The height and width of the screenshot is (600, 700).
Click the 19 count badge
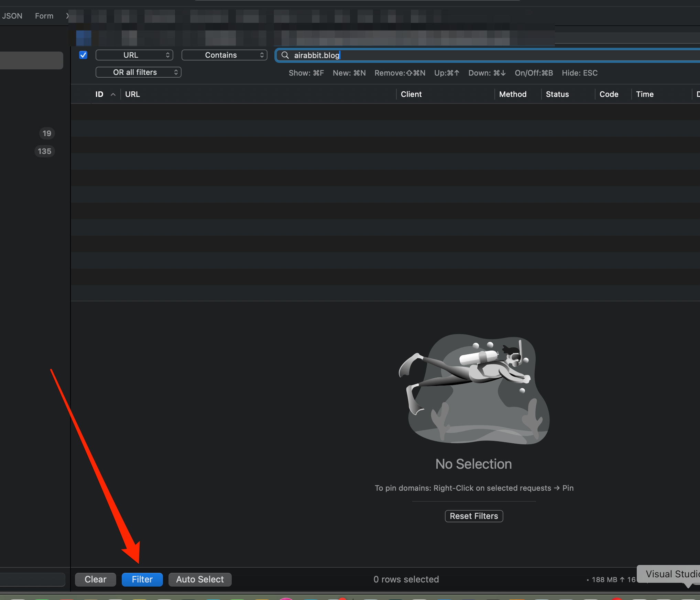pos(47,133)
